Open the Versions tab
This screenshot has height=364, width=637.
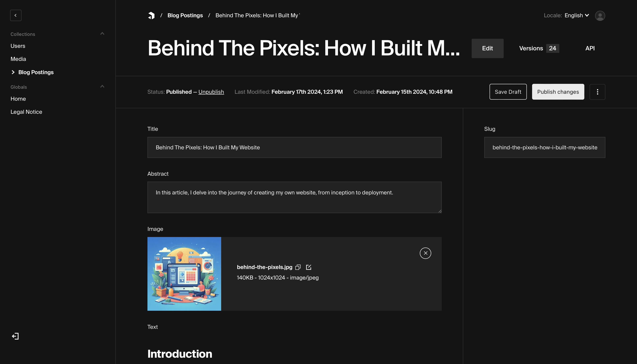click(539, 48)
